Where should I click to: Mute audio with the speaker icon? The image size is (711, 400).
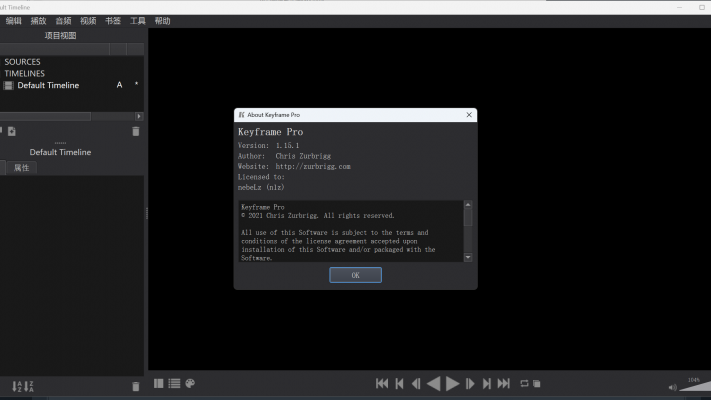click(672, 388)
